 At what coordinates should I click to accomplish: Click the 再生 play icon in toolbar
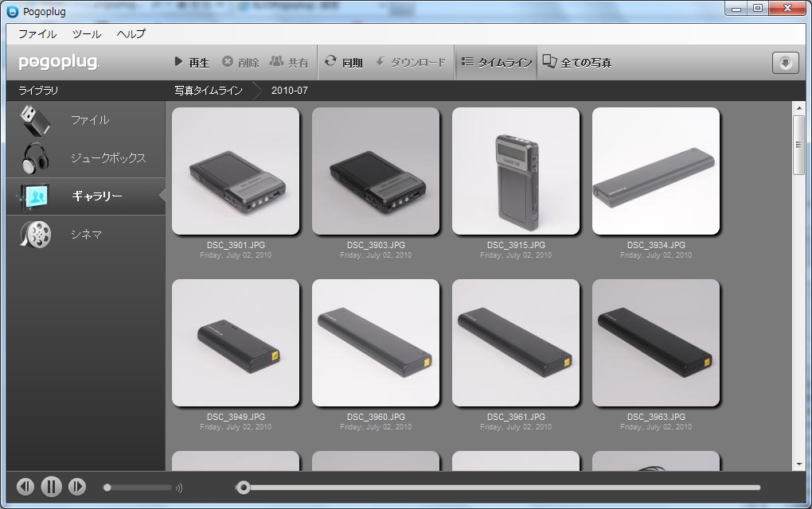(x=178, y=61)
